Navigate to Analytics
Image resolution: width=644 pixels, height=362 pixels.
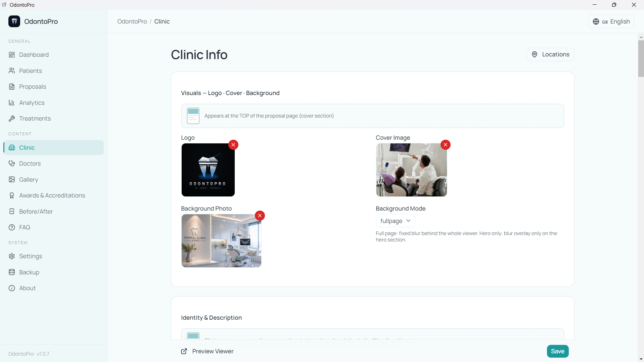(54, 103)
